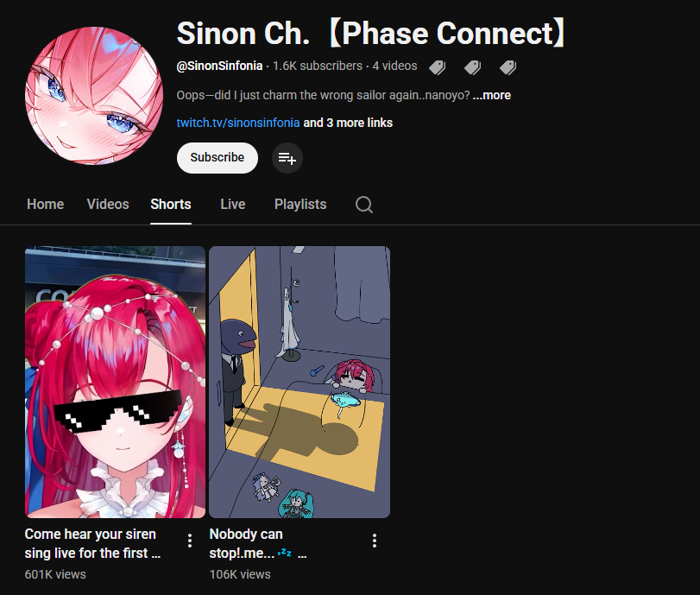The width and height of the screenshot is (700, 595).
Task: Select the Live tab
Action: click(232, 204)
